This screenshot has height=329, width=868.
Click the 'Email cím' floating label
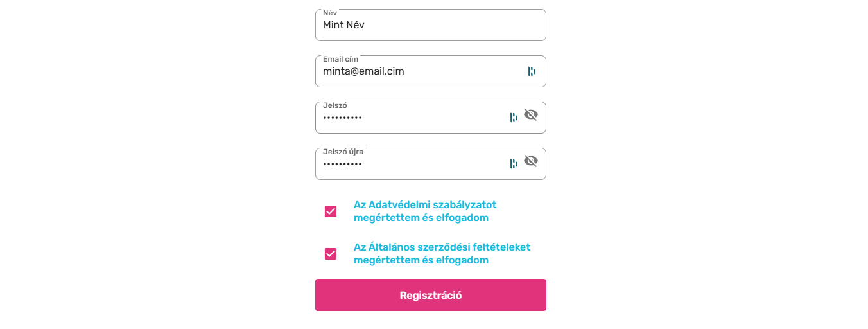(340, 59)
